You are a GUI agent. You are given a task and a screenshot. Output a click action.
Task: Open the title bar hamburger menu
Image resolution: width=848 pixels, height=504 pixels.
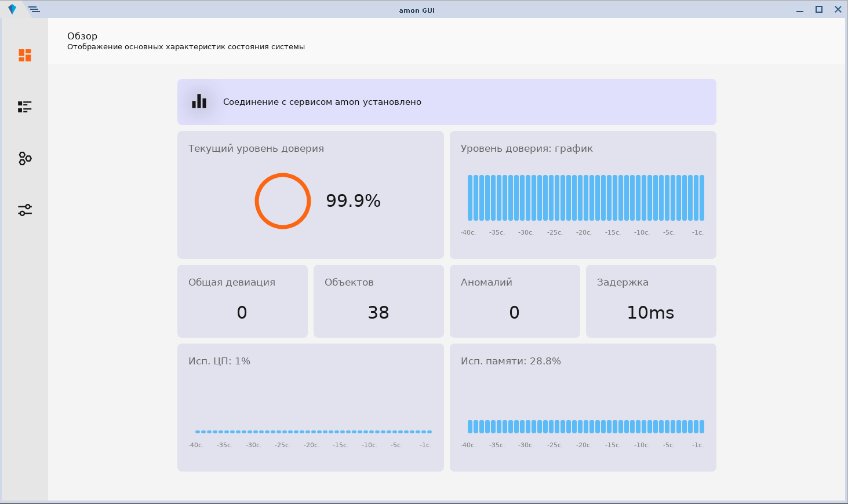(34, 9)
